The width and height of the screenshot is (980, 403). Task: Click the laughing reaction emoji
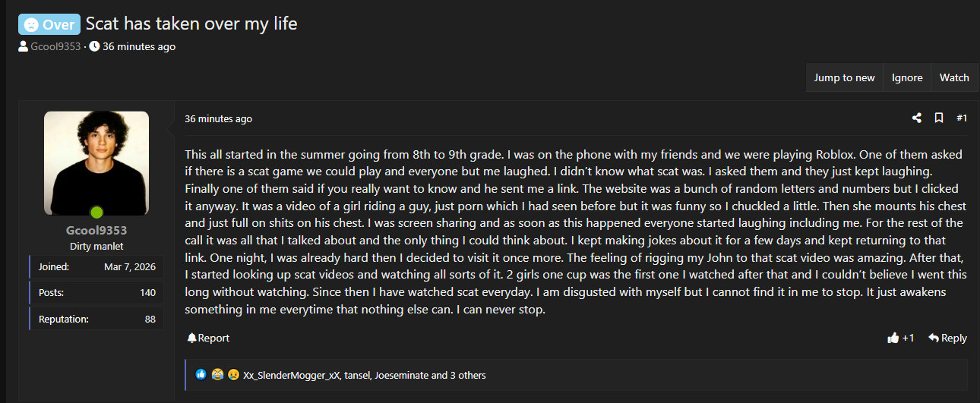click(217, 374)
